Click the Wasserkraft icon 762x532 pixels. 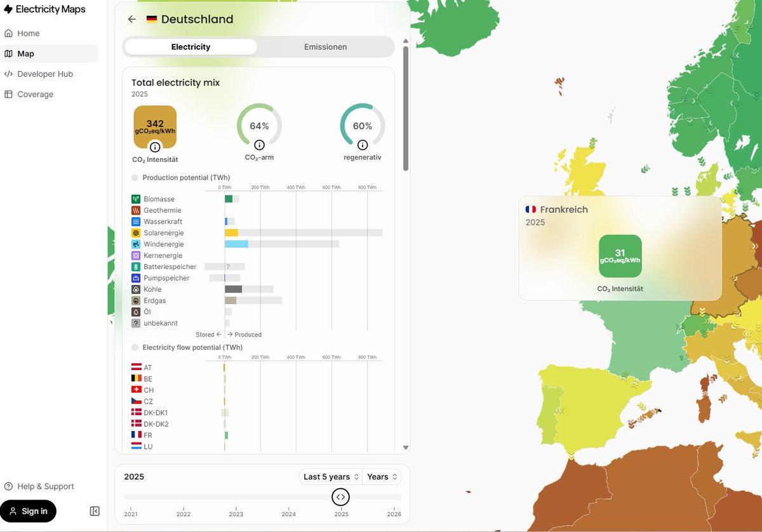(x=136, y=222)
